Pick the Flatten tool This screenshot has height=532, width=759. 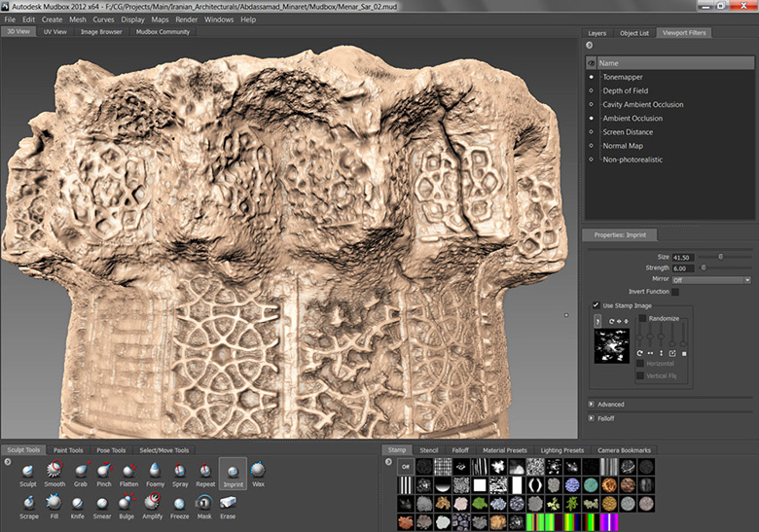[x=129, y=471]
